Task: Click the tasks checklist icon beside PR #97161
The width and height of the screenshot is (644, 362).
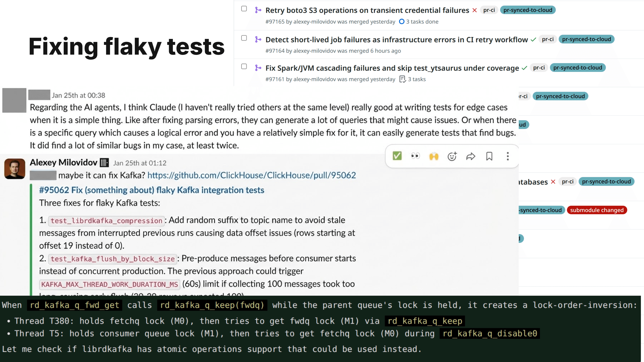Action: [x=403, y=79]
